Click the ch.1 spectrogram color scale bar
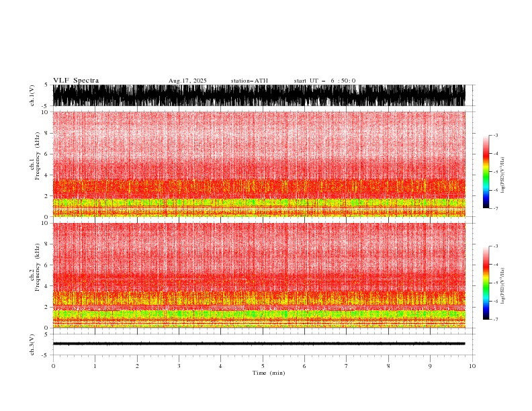The image size is (532, 411). (x=486, y=172)
